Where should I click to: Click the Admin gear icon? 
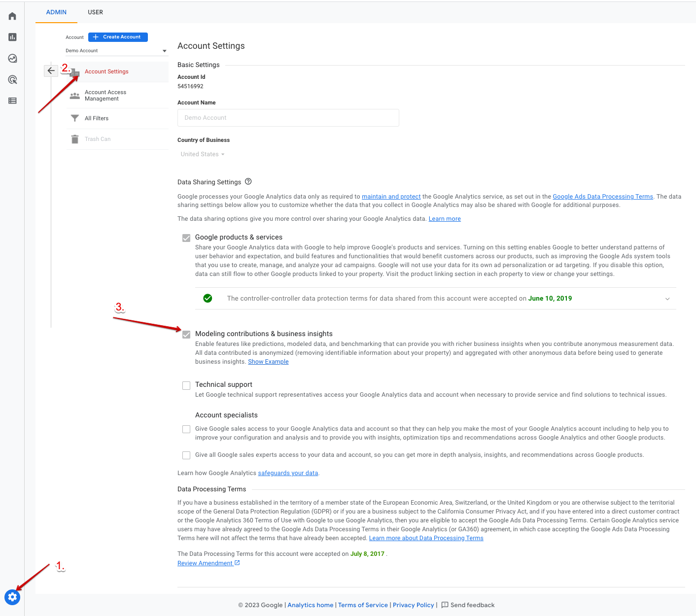[x=12, y=597]
